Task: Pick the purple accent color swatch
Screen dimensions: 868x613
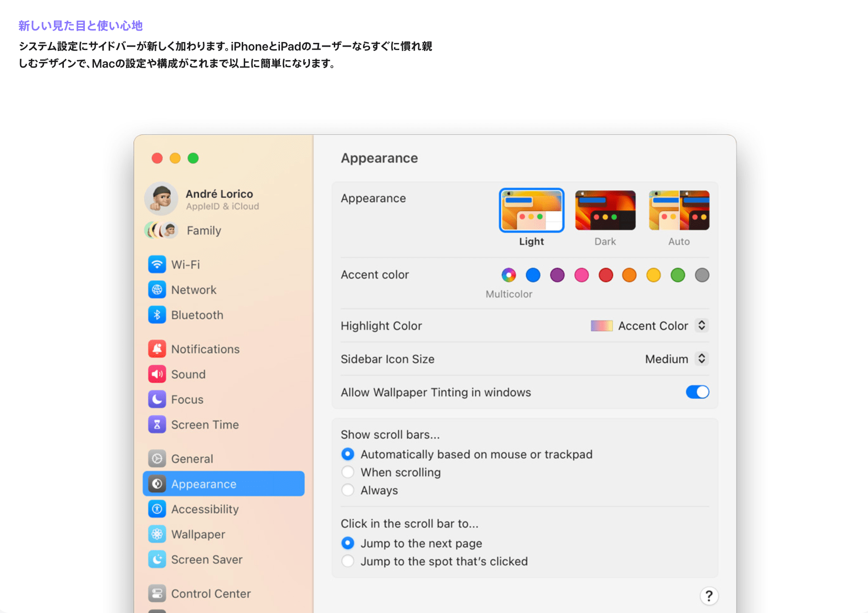Action: coord(557,275)
